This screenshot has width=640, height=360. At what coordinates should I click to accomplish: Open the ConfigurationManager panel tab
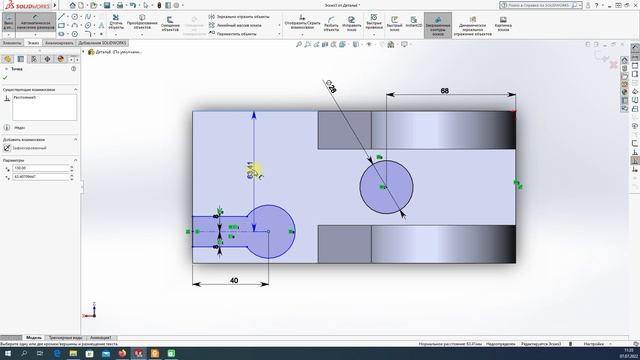click(34, 59)
